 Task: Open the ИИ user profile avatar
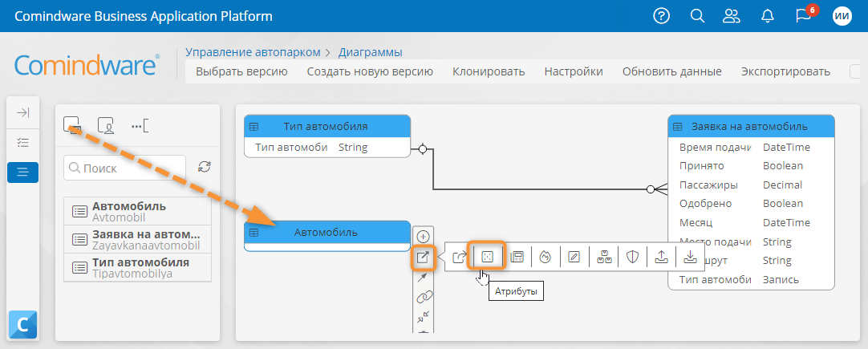coord(842,15)
